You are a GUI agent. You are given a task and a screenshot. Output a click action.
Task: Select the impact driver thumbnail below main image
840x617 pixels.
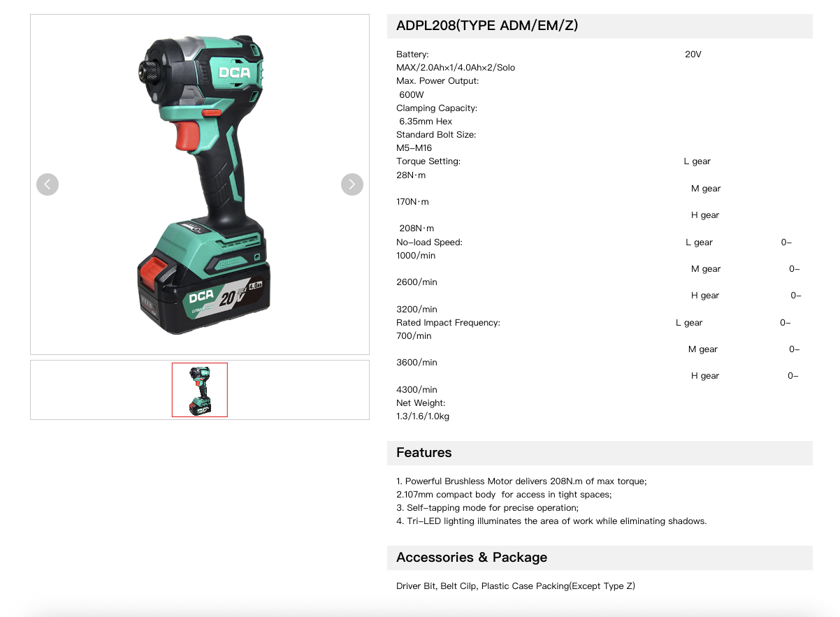pyautogui.click(x=200, y=390)
